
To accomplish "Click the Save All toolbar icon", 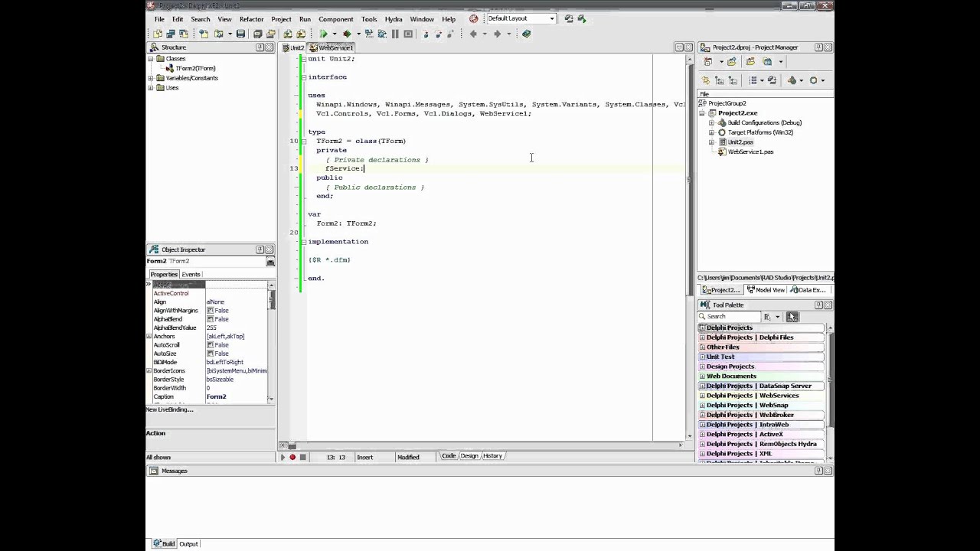I will (x=258, y=34).
